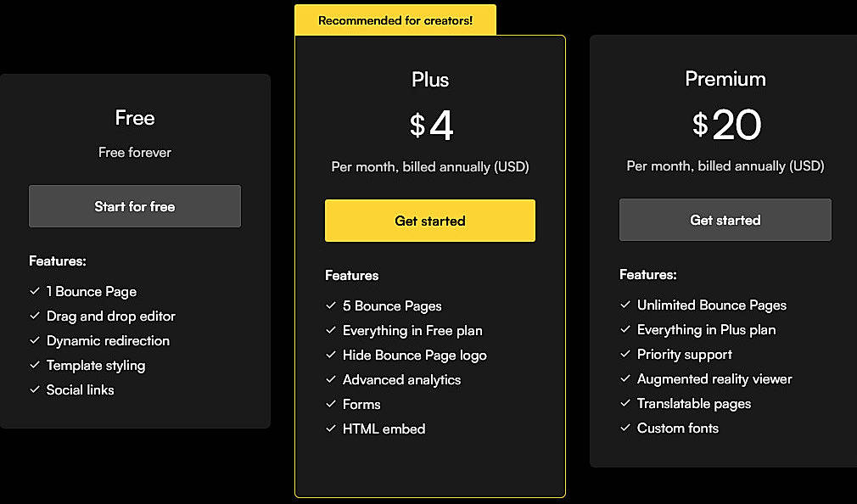Image resolution: width=857 pixels, height=504 pixels.
Task: Click the checkmark beside Advanced analytics
Action: pyautogui.click(x=330, y=379)
